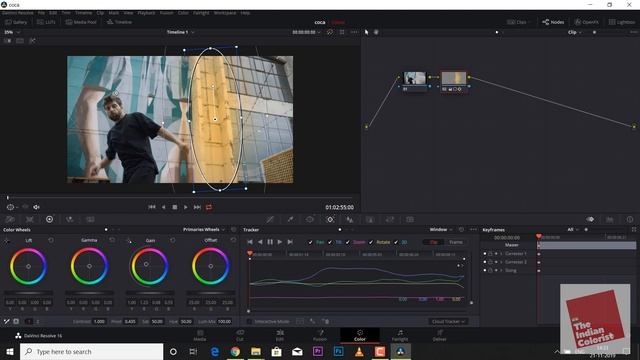Open the LUTs panel button
This screenshot has width=640, height=360.
click(46, 22)
